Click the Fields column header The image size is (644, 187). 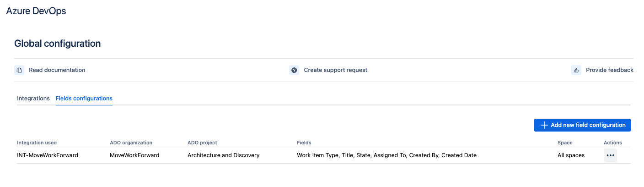[x=304, y=143]
